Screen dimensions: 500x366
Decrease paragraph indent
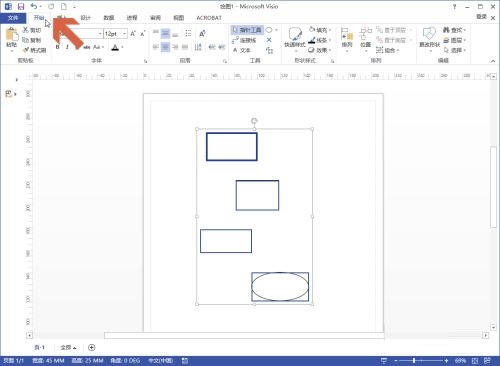pyautogui.click(x=212, y=47)
